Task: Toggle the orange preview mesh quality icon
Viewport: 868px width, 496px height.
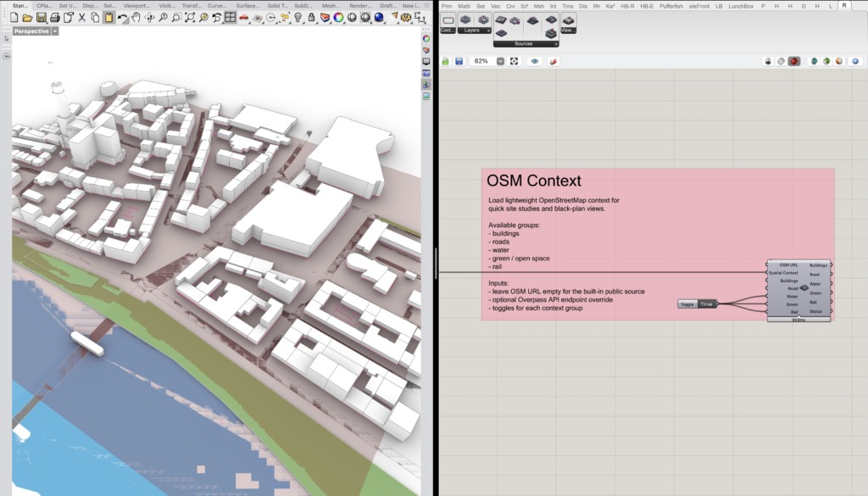Action: [x=839, y=61]
